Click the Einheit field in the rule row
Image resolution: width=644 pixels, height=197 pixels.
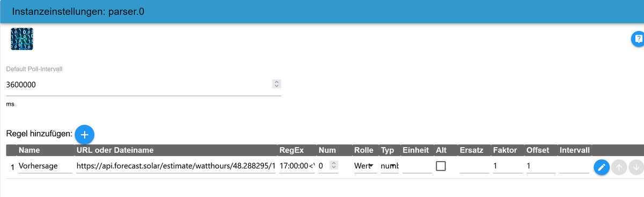click(416, 167)
